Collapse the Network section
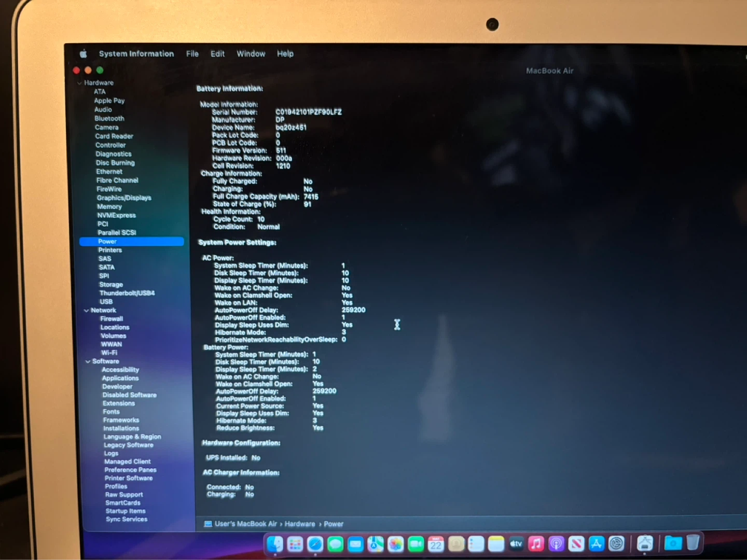Viewport: 747px width, 560px height. [x=86, y=311]
